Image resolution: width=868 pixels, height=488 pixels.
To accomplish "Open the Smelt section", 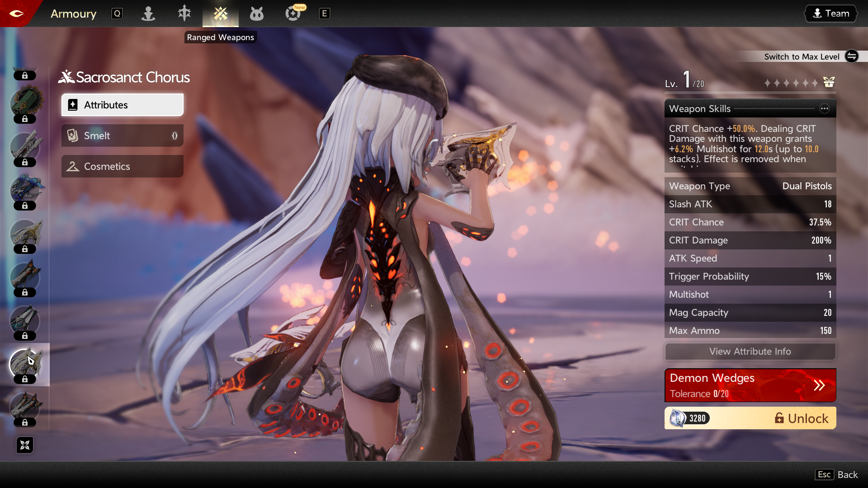I will 123,136.
